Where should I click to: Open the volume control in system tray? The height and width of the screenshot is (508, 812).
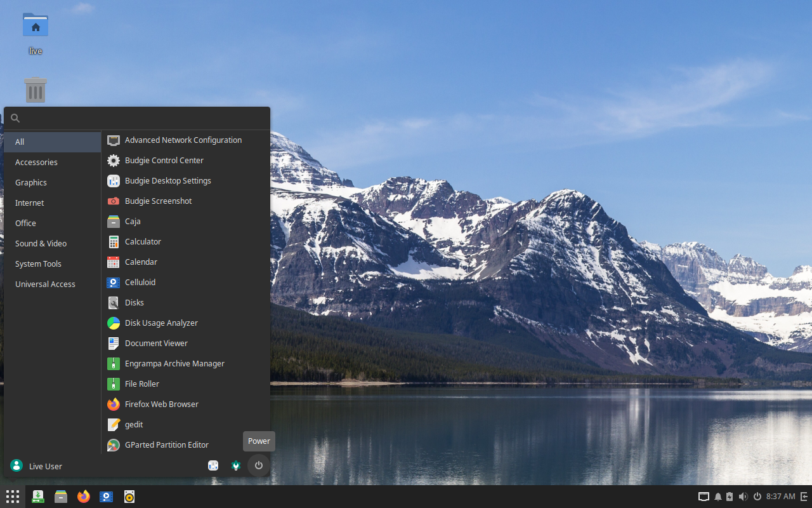(743, 497)
